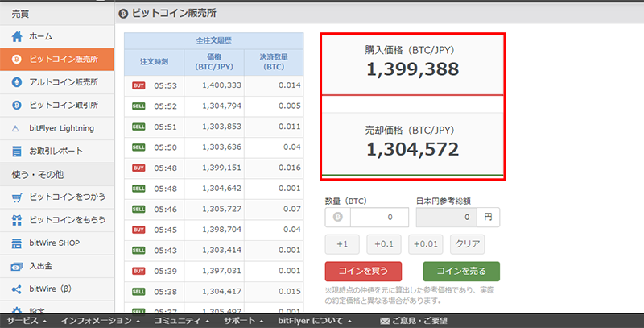Expand the サービス footer menu
This screenshot has height=328, width=644.
click(x=27, y=321)
